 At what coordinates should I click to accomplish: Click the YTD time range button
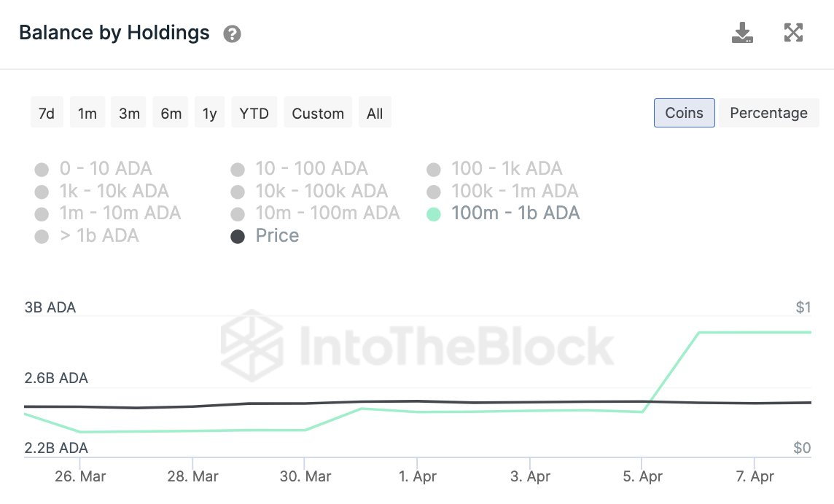pyautogui.click(x=254, y=113)
